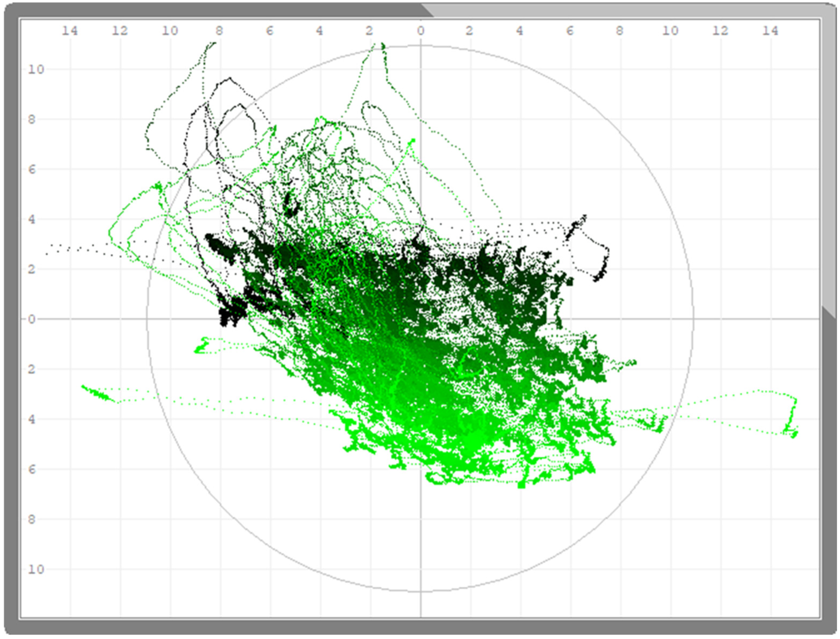The width and height of the screenshot is (840, 639).
Task: Click the upper 10 label on left axis
Action: (x=36, y=69)
